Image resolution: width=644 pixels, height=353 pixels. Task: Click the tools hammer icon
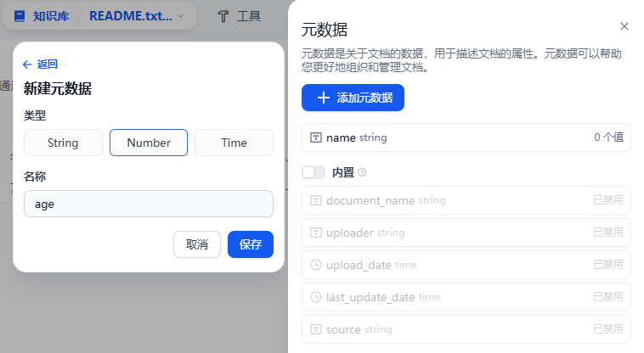coord(223,16)
